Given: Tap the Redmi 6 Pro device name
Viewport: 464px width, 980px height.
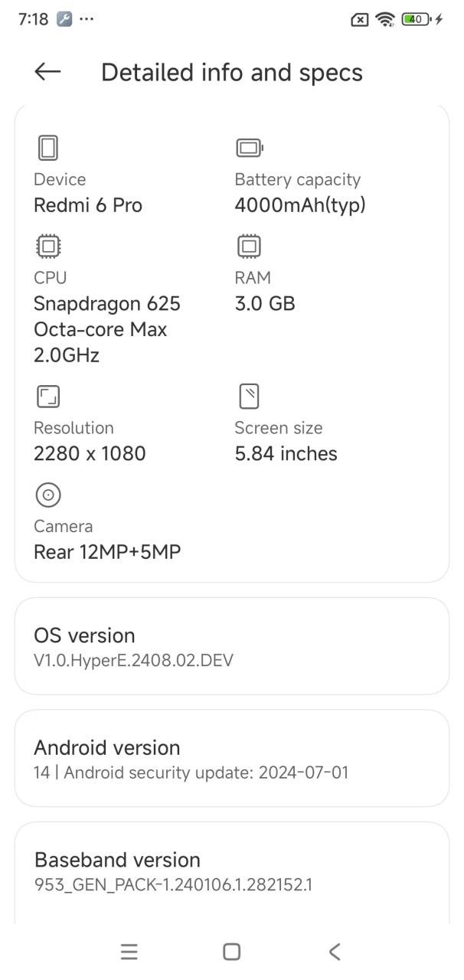Looking at the screenshot, I should 88,205.
